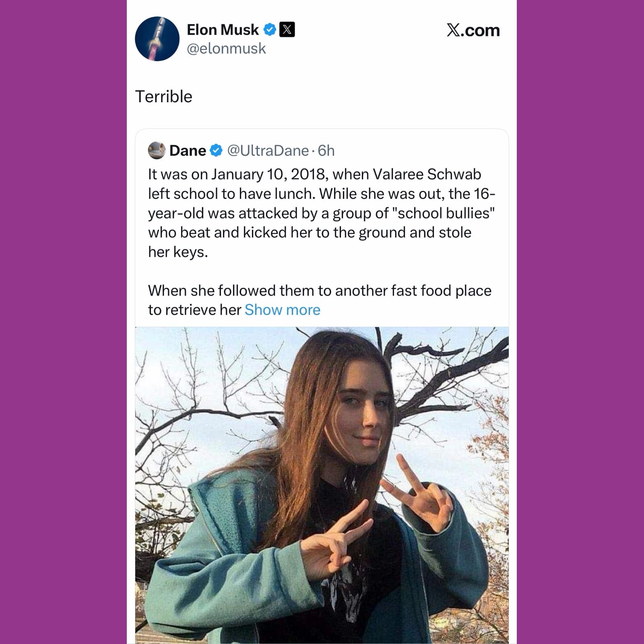Click the "Terrible" post text
644x644 pixels.
[x=163, y=97]
